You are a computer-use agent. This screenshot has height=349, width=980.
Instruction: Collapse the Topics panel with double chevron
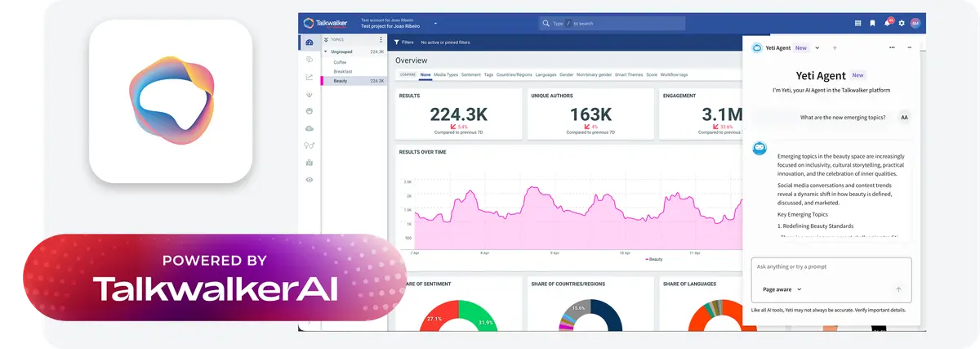(326, 39)
